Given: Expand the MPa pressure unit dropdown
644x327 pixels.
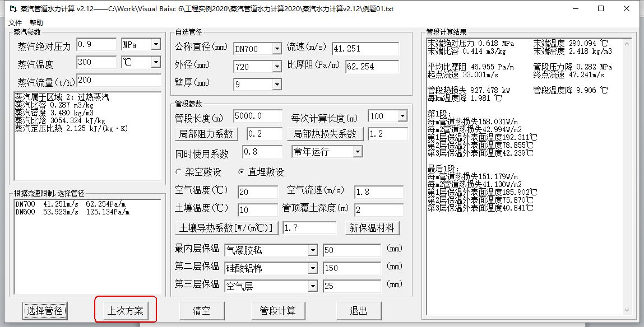Looking at the screenshot, I should click(155, 45).
